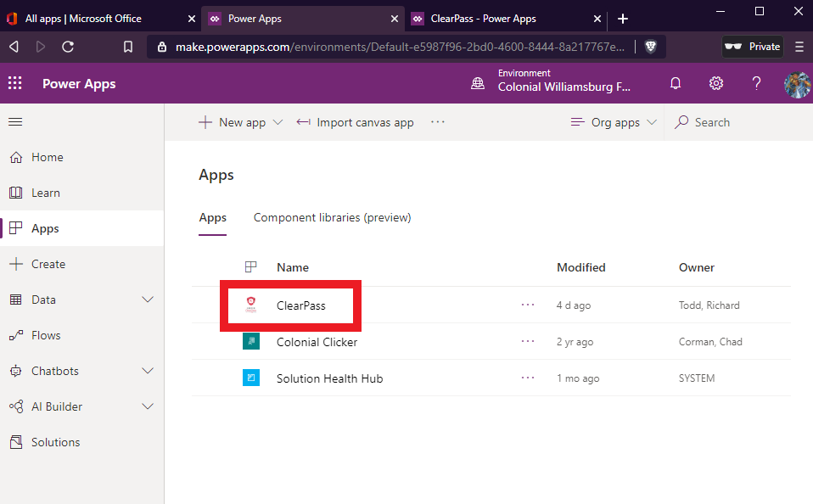This screenshot has height=504, width=813.
Task: Click the Flows icon in sidebar
Action: [x=16, y=335]
